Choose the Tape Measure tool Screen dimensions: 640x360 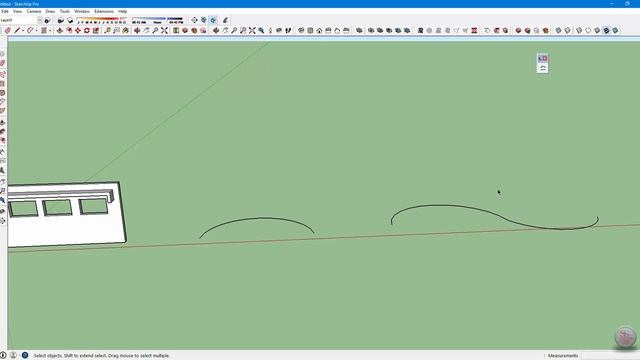107,31
